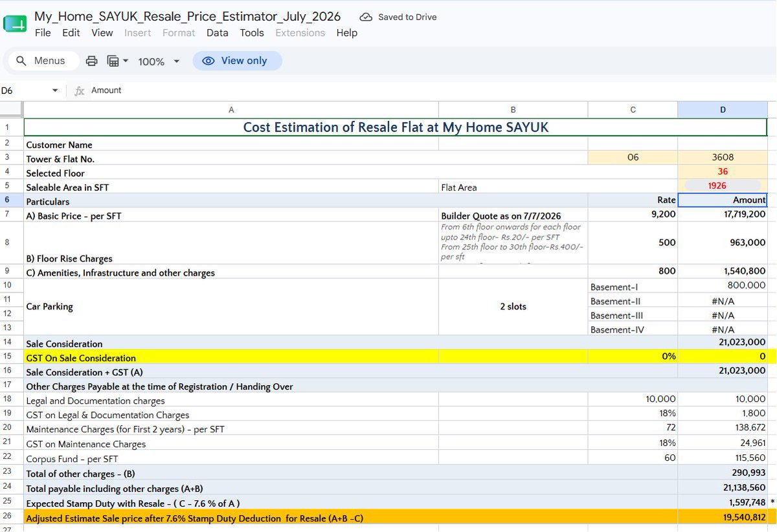
Task: Click the Print icon in toolbar
Action: (x=92, y=61)
